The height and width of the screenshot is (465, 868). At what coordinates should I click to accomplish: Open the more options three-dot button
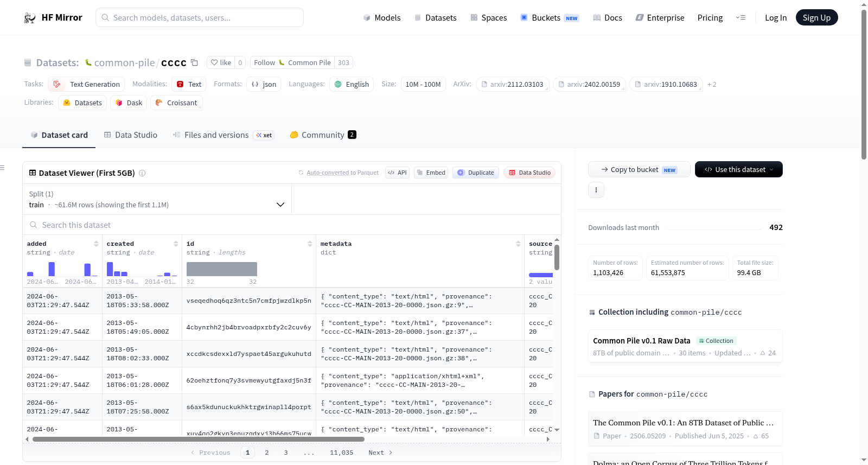[596, 190]
